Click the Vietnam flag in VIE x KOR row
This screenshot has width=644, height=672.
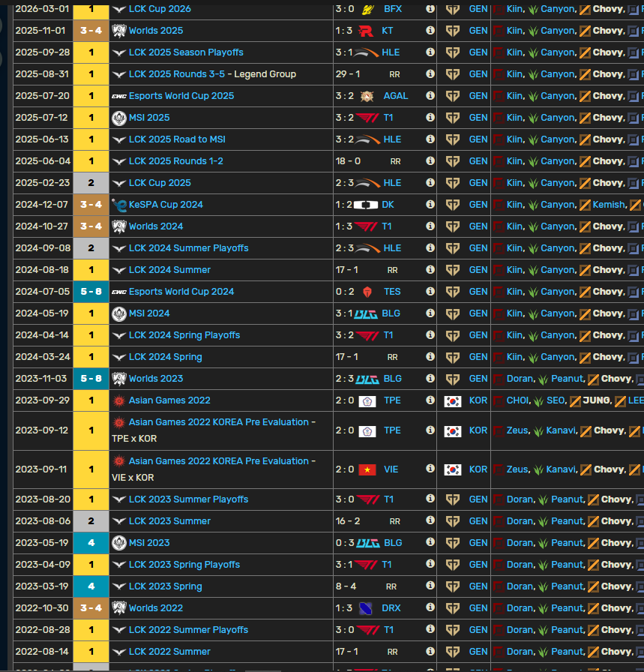[x=367, y=469]
